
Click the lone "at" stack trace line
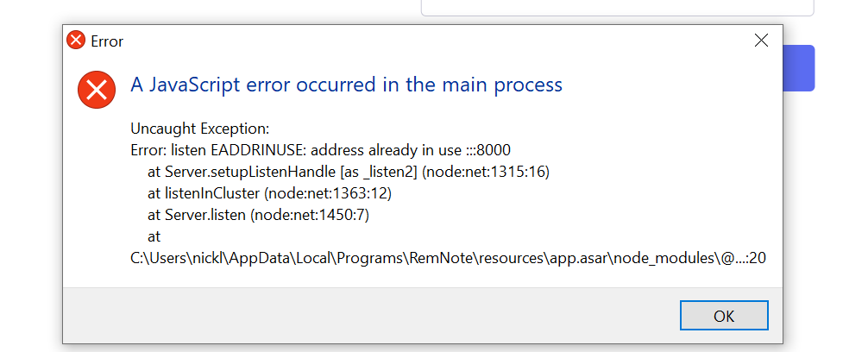154,236
